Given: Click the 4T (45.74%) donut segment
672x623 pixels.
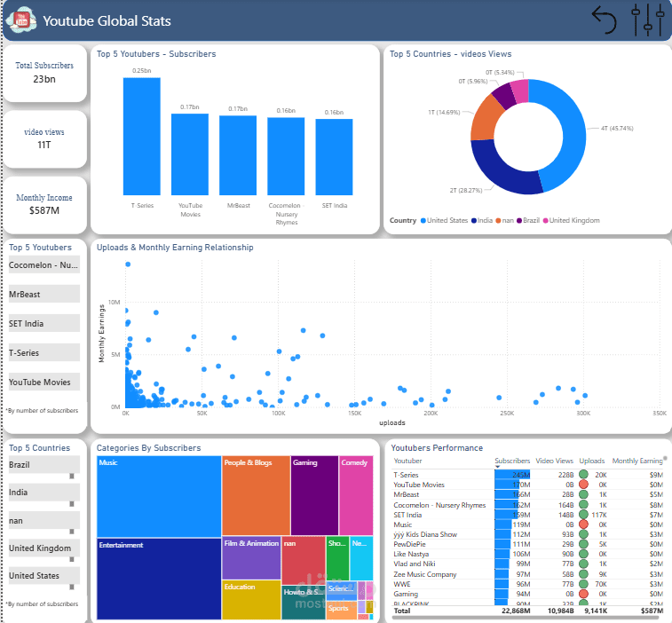Looking at the screenshot, I should (x=573, y=130).
